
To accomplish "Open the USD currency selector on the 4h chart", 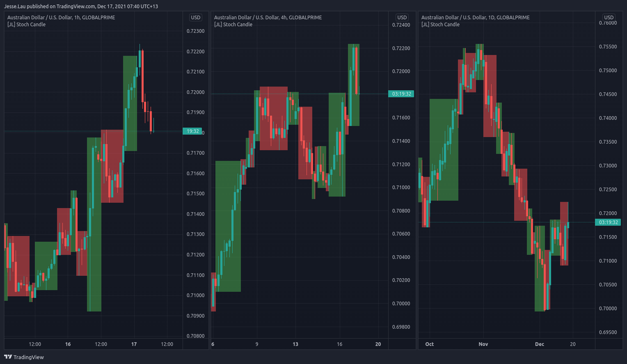I will click(402, 17).
